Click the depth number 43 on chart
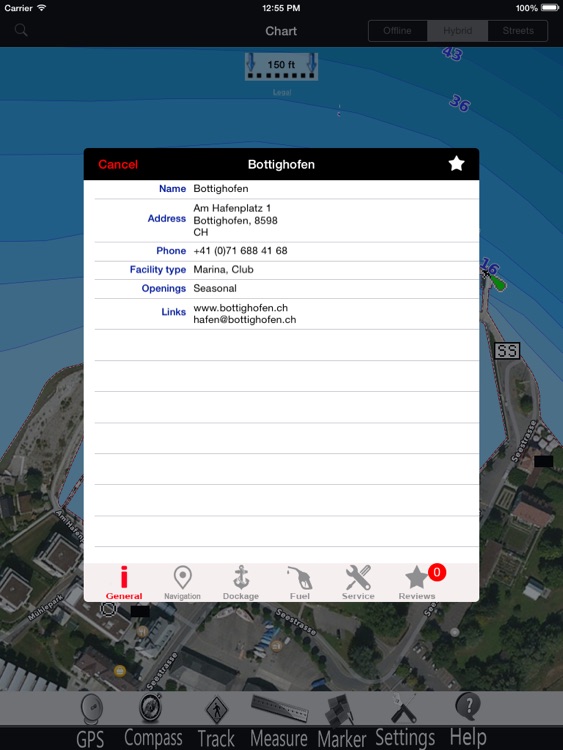Viewport: 563px width, 750px height. [x=452, y=53]
